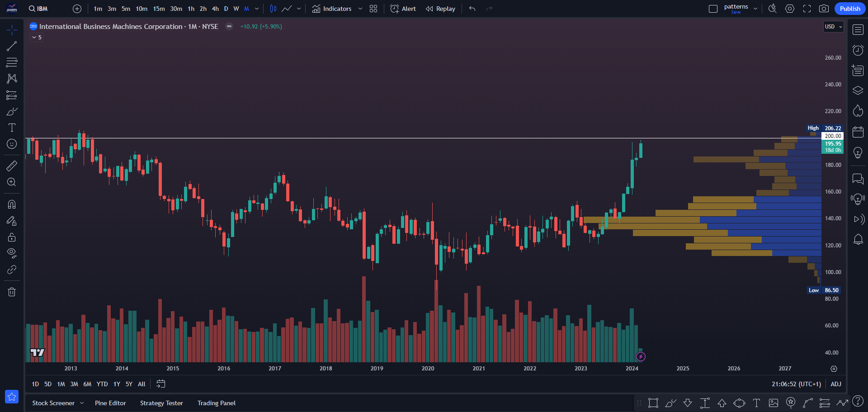Toggle the ADJ adjusted data button
Viewport: 868px width, 412px height.
[x=836, y=384]
